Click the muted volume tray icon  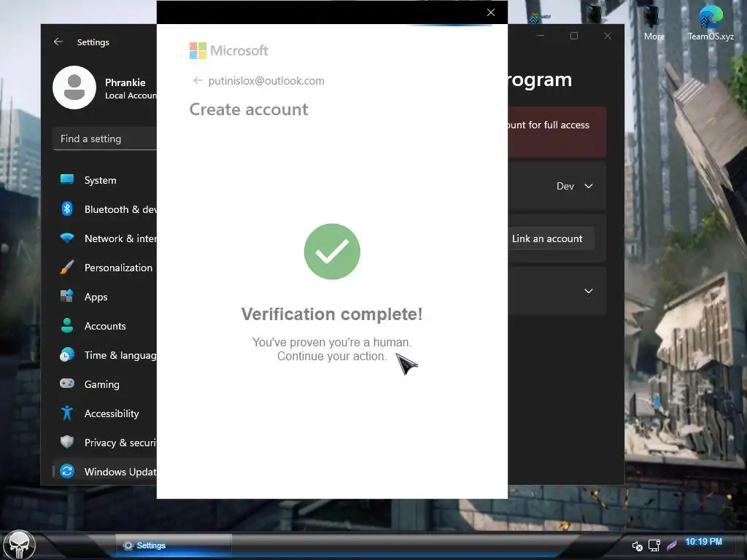[x=637, y=545]
